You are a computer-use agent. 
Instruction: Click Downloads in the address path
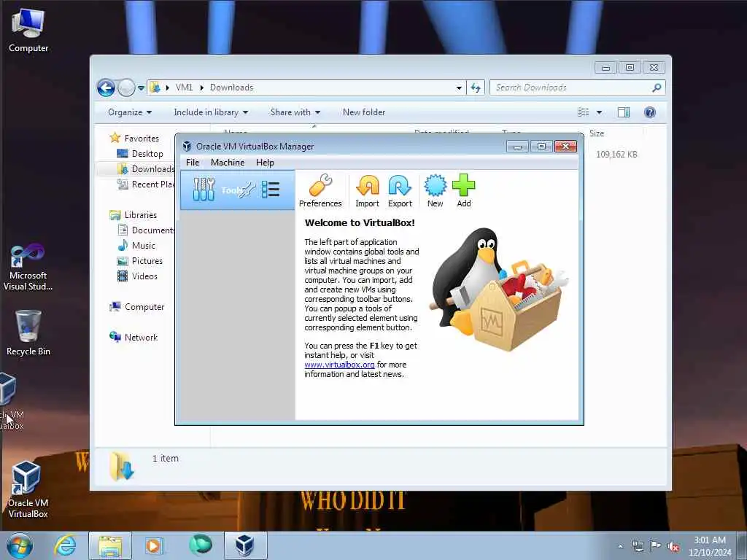pos(231,87)
